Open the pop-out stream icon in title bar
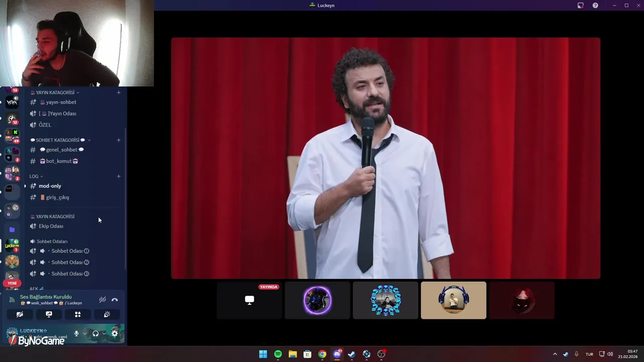 pos(581,6)
